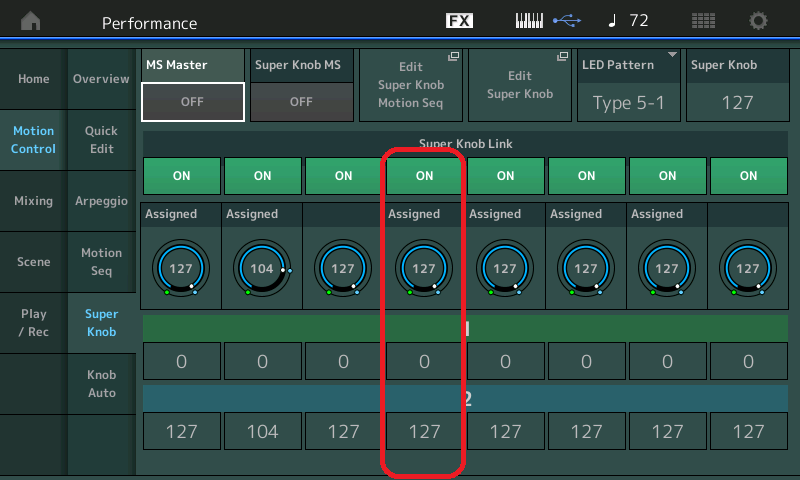The width and height of the screenshot is (800, 480).
Task: Open the Edit Super Knob screen
Action: click(519, 85)
